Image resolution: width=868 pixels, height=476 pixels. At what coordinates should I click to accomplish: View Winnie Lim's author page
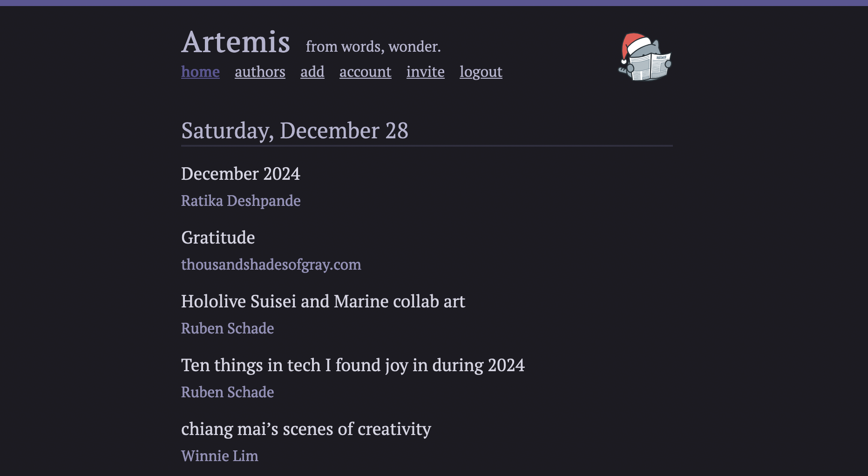click(220, 456)
